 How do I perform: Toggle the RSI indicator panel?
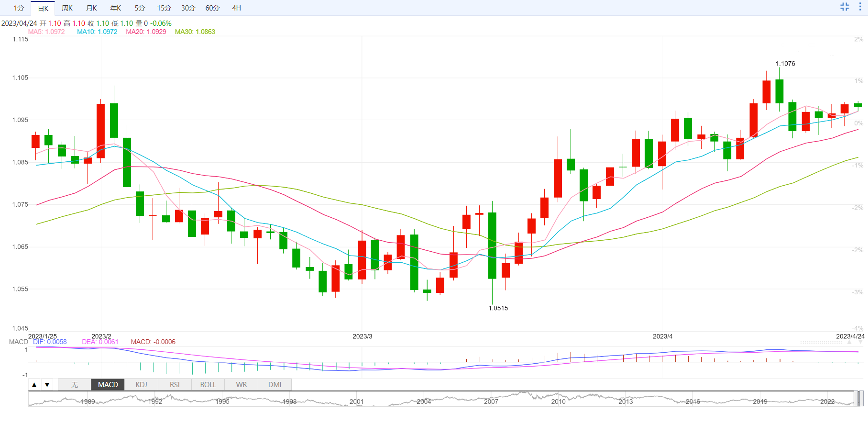pyautogui.click(x=175, y=385)
